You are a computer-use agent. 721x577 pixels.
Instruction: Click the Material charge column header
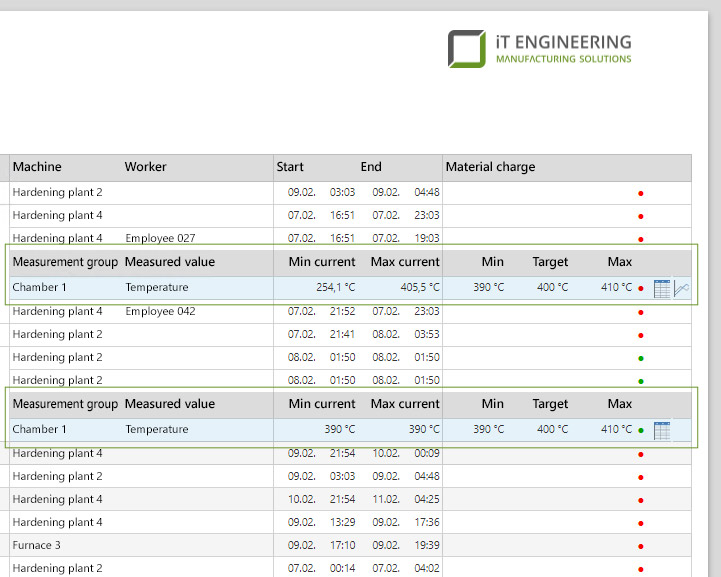pos(490,167)
